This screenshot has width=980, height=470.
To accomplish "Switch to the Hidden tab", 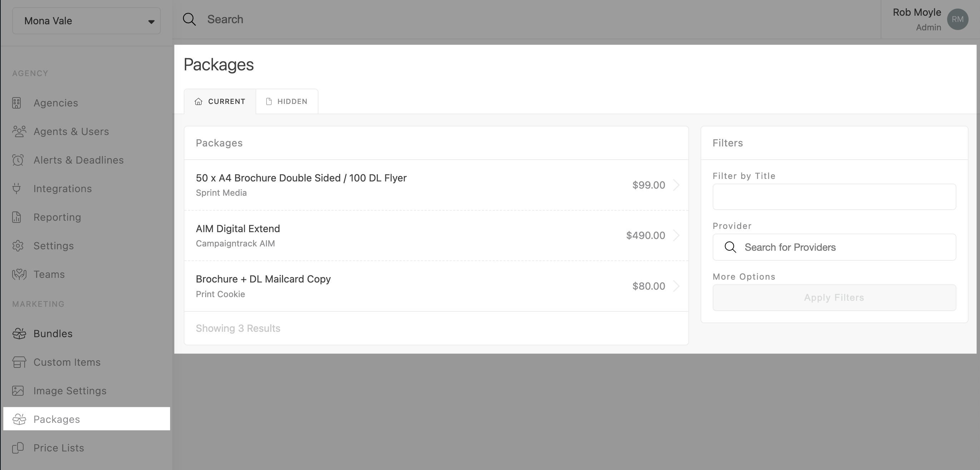I will [287, 101].
